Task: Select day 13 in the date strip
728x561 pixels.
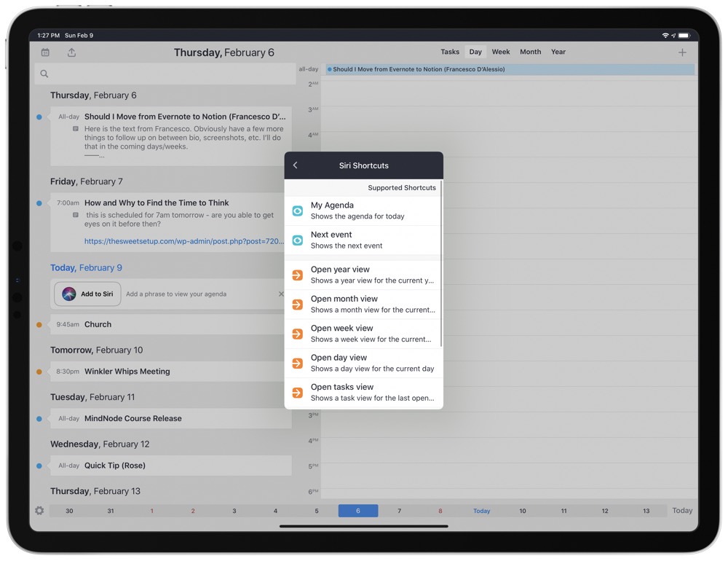Action: tap(646, 511)
